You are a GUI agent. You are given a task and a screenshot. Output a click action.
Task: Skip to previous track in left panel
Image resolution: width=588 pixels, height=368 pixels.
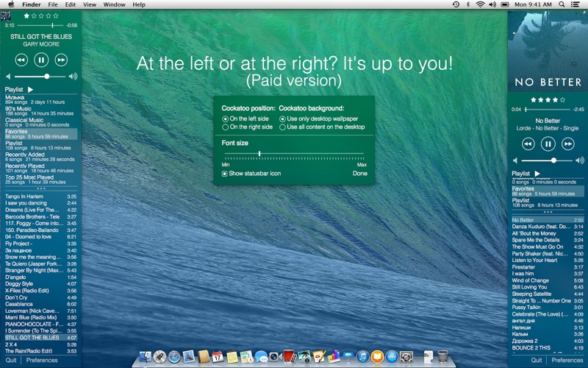pos(21,60)
